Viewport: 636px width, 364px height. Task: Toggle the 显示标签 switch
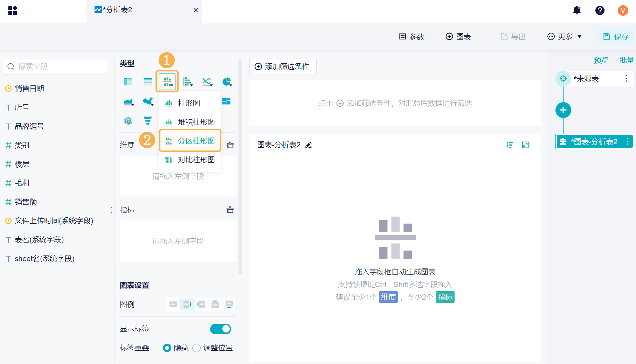[221, 329]
